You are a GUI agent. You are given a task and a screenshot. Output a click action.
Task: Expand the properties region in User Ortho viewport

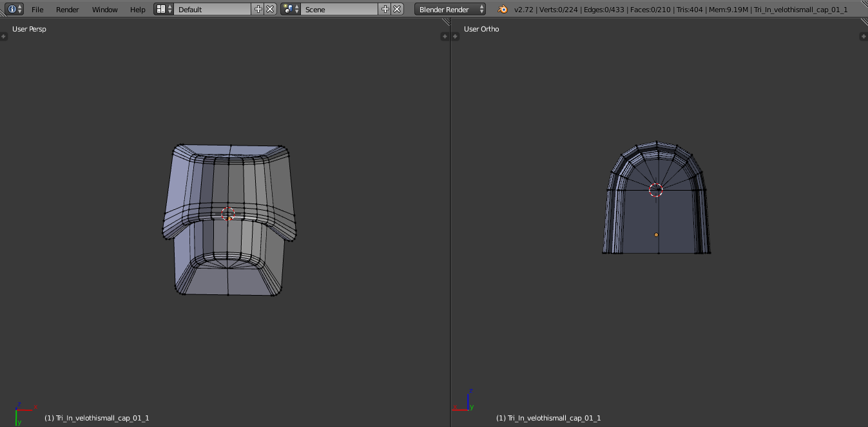863,37
